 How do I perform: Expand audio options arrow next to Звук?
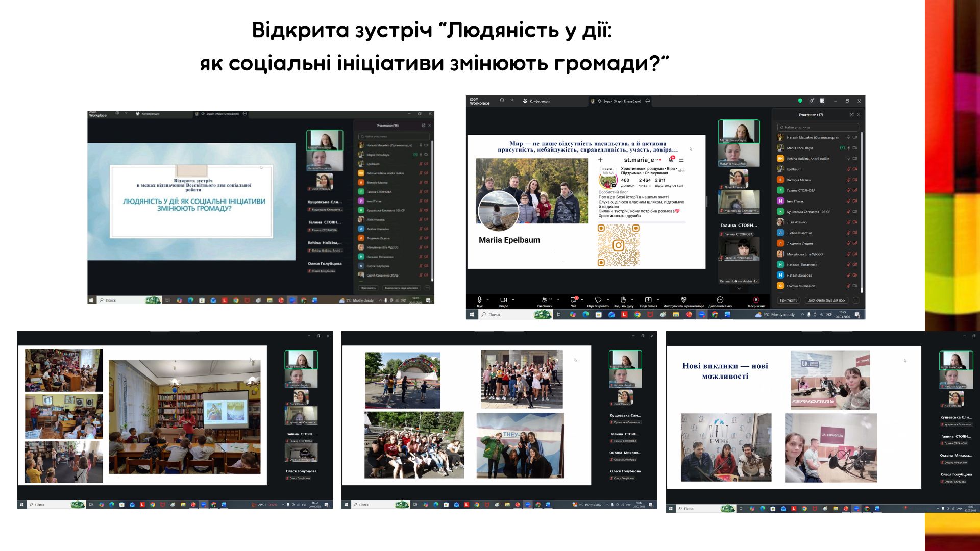[x=488, y=299]
